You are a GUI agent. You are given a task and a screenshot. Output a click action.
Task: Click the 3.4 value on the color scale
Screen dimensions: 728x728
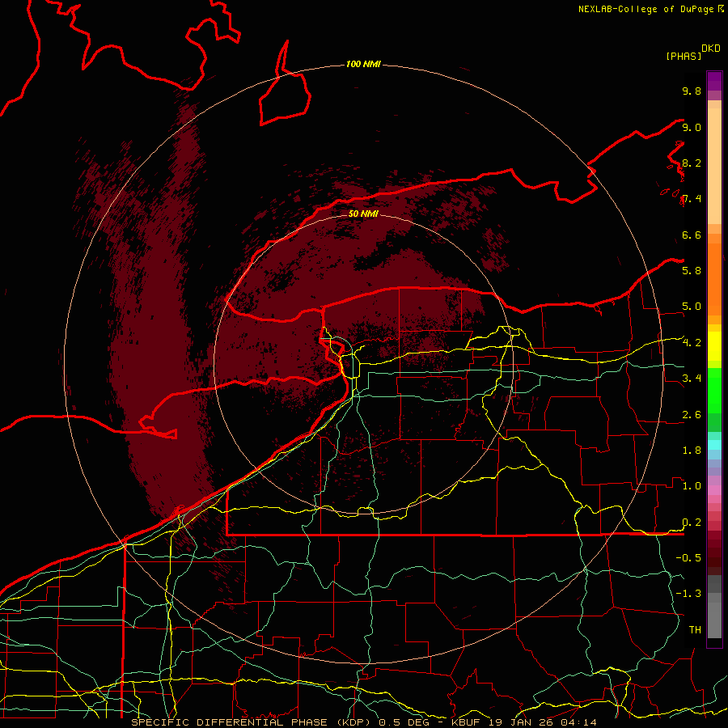click(692, 379)
